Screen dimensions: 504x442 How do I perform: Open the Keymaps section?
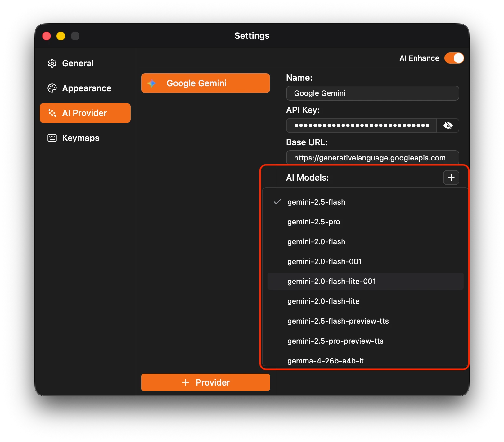point(85,138)
